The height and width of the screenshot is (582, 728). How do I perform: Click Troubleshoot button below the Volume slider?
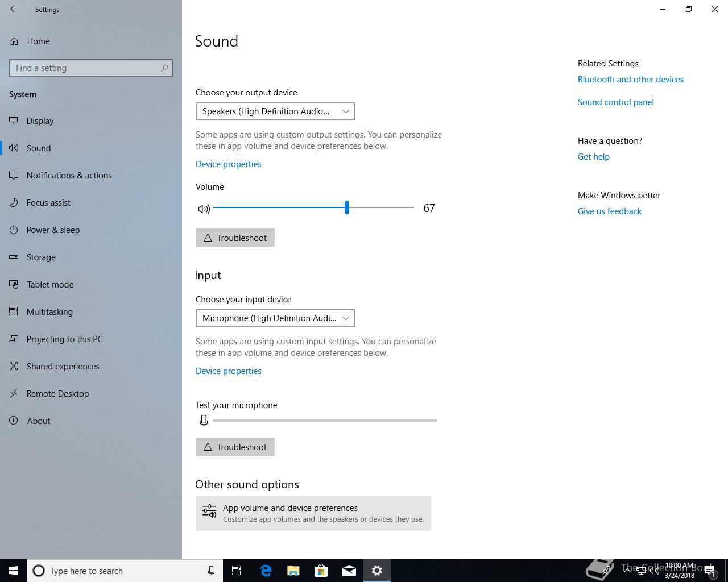click(x=235, y=238)
